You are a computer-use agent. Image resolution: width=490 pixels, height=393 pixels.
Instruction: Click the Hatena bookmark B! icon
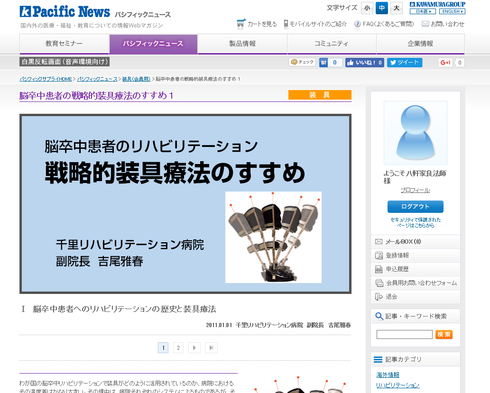point(323,63)
